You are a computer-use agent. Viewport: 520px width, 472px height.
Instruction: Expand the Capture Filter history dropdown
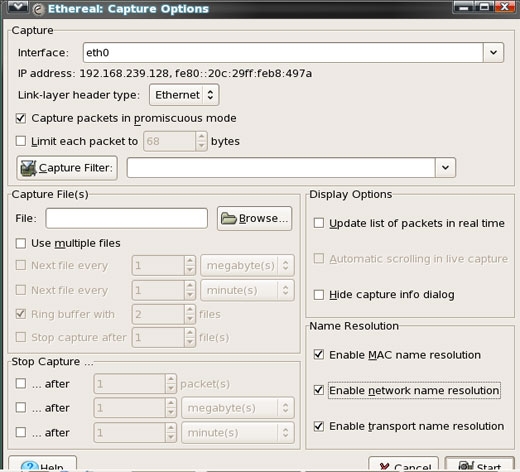(445, 167)
